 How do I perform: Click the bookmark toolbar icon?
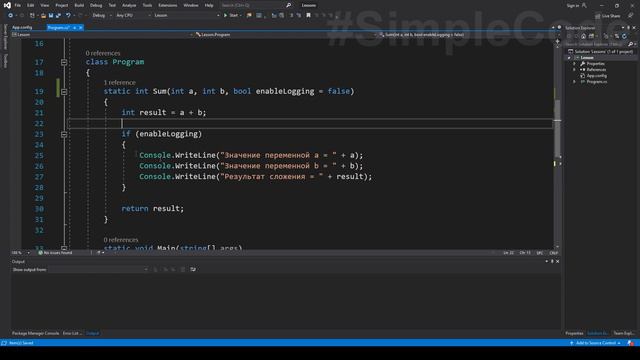pyautogui.click(x=309, y=16)
